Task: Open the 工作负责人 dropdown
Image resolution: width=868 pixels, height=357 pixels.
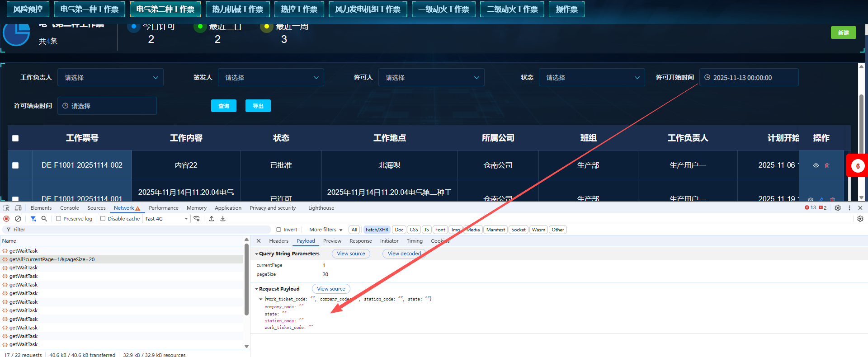Action: click(x=110, y=78)
